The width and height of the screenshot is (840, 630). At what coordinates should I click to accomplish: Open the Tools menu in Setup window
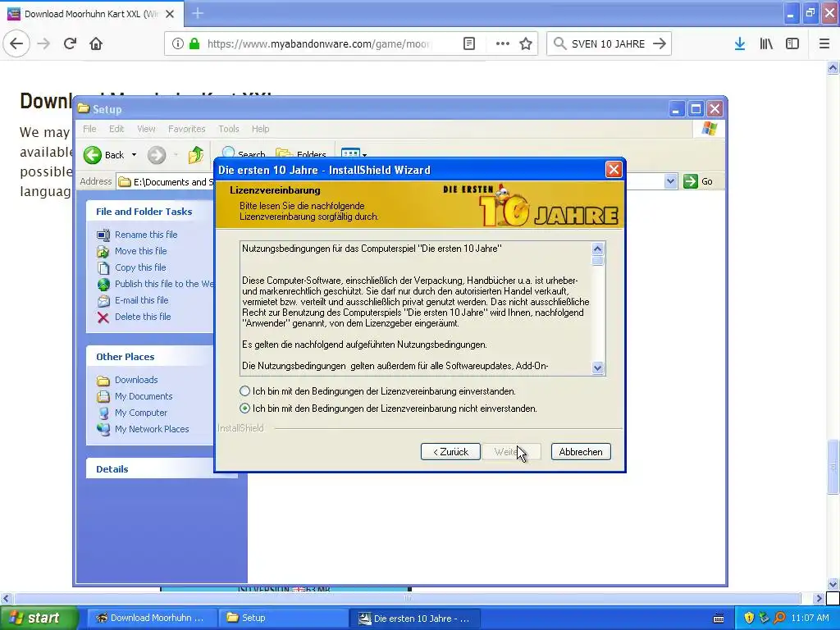click(228, 129)
